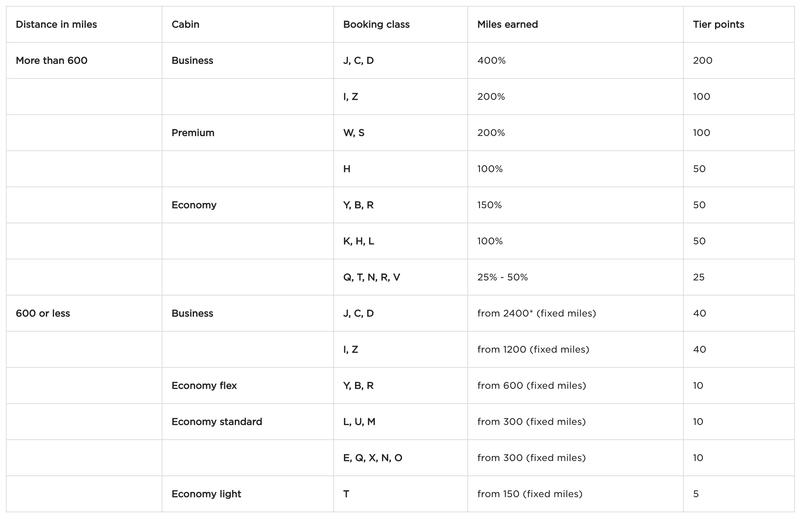
Task: Click the "Distance in miles" column header
Action: tap(56, 25)
